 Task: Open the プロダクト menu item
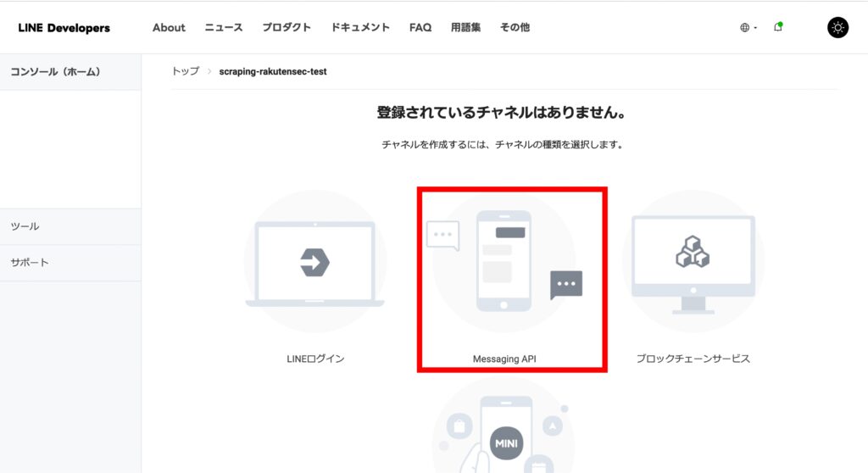tap(287, 27)
